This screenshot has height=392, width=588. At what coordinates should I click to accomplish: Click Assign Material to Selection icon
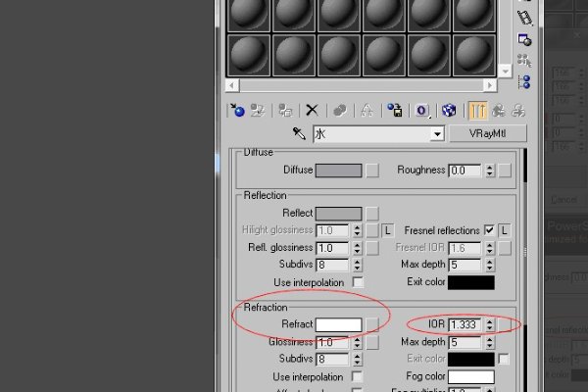pos(285,111)
